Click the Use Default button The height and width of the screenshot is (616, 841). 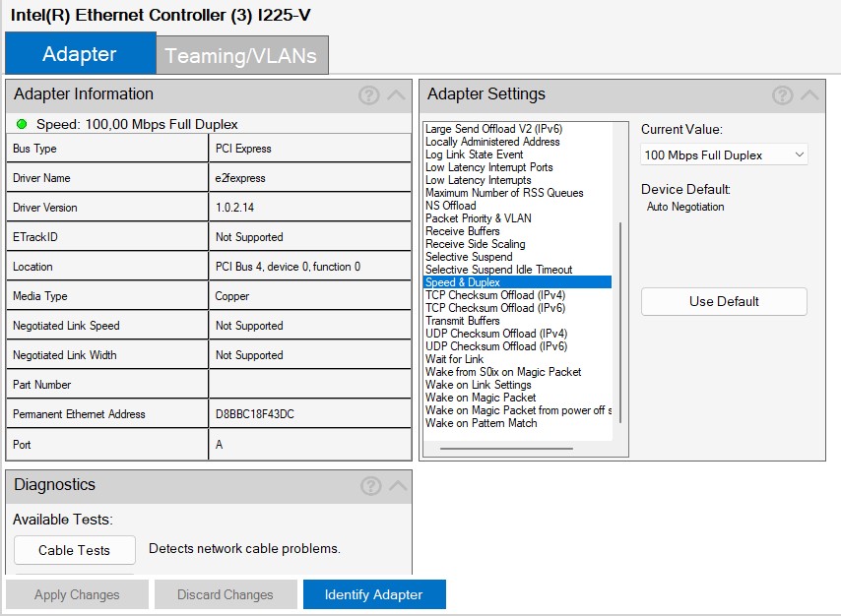724,302
